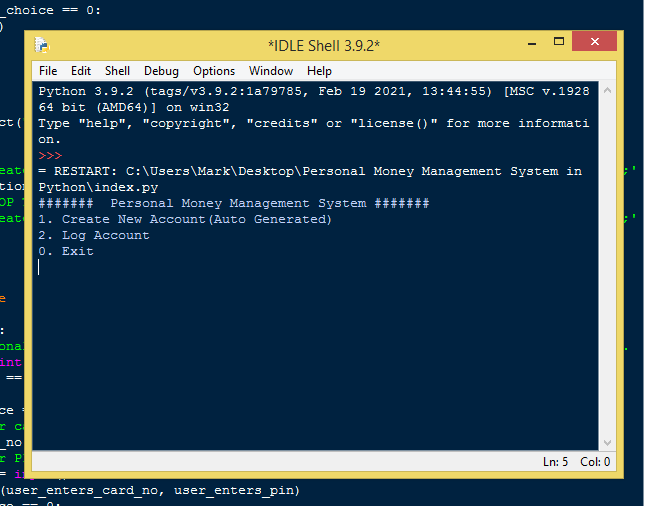Screen dimensions: 645x506
Task: Place cursor on the empty input line
Action: tap(200, 267)
